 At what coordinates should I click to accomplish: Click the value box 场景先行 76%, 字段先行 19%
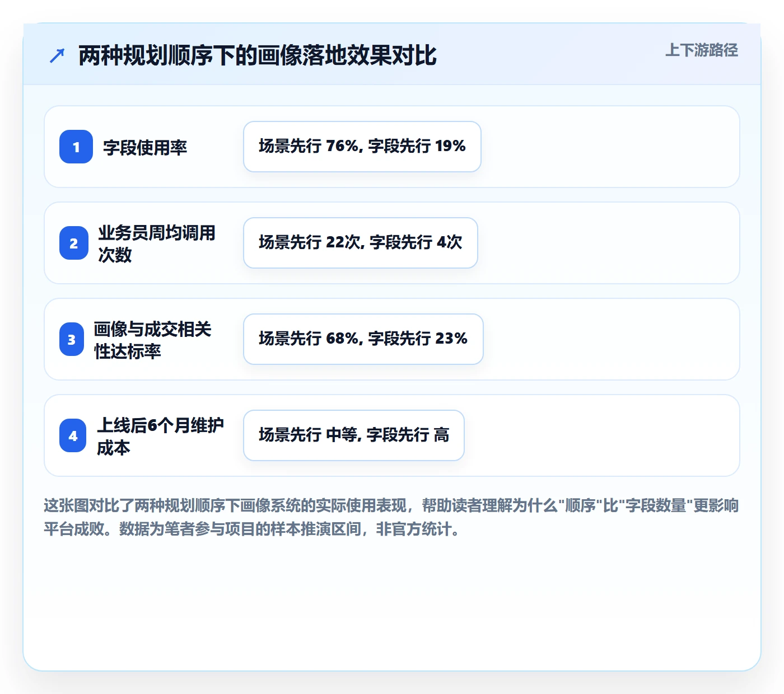pos(362,147)
